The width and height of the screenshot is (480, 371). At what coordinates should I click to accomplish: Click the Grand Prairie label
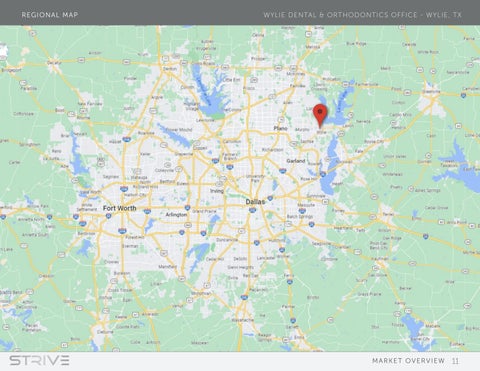click(x=204, y=211)
